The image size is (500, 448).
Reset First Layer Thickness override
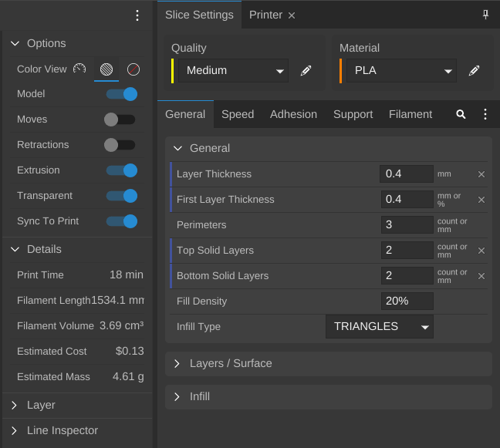click(481, 200)
